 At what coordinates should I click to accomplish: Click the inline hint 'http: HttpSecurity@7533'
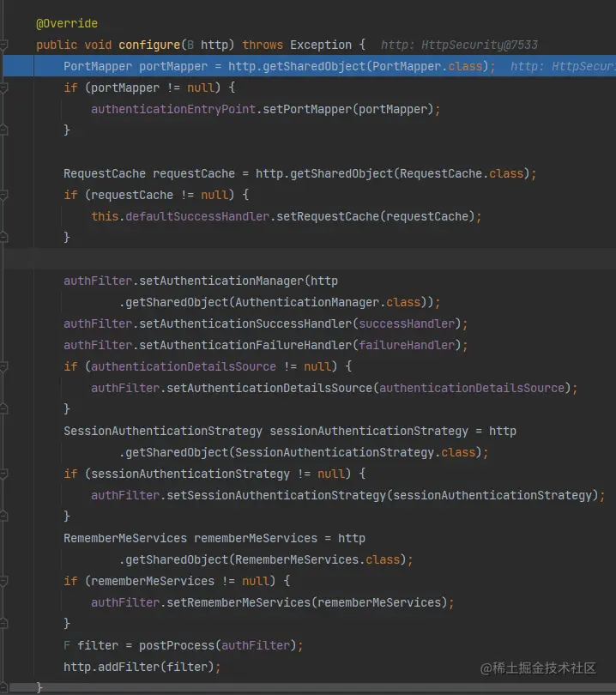pyautogui.click(x=459, y=45)
